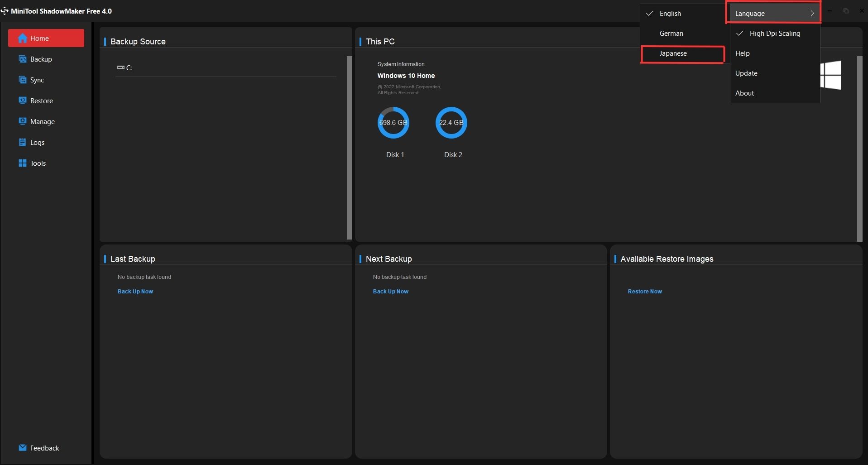Image resolution: width=868 pixels, height=465 pixels.
Task: Choose Japanese from language list
Action: [673, 53]
